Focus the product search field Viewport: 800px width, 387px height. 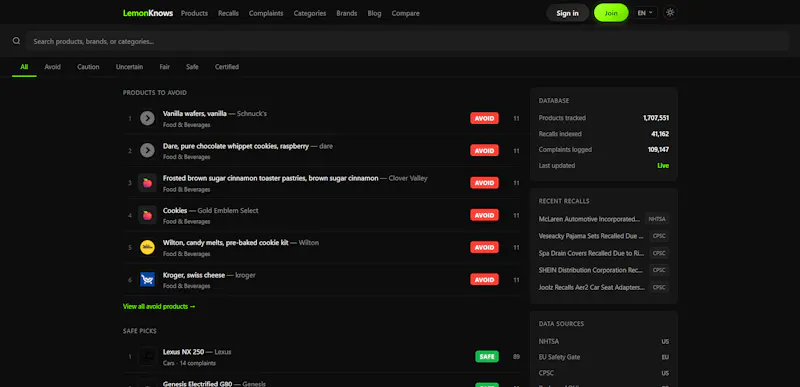point(407,41)
